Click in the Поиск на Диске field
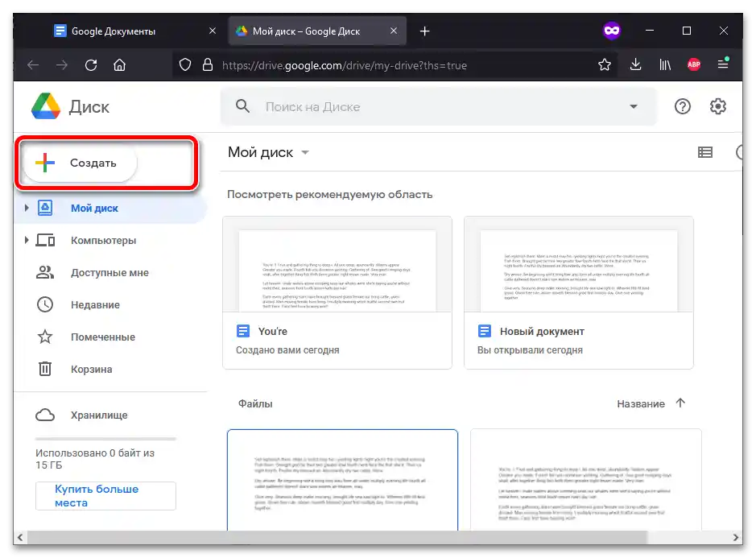Viewport: 756px width, 558px height. 439,106
